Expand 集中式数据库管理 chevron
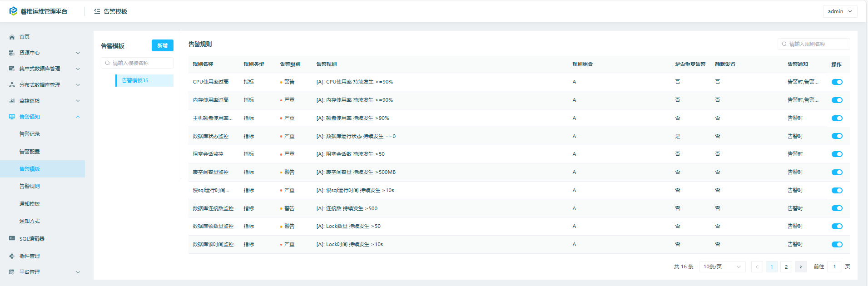 point(78,69)
